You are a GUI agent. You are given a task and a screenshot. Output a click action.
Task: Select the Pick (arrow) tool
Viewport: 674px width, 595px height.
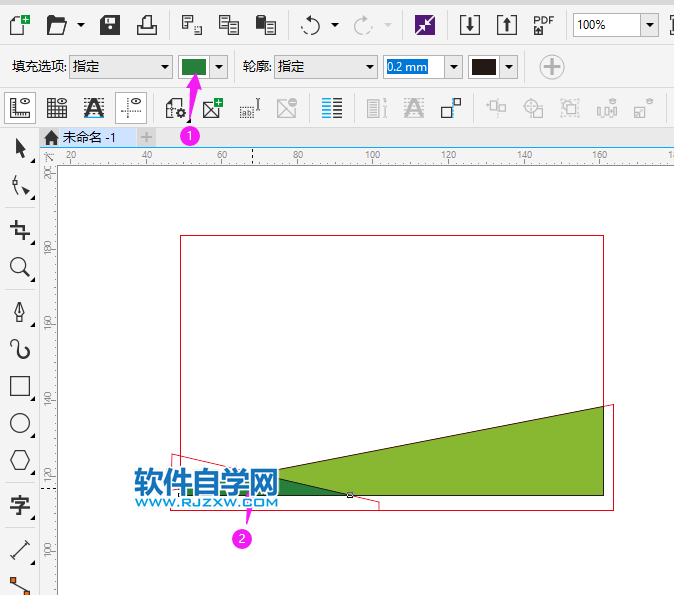coord(20,149)
